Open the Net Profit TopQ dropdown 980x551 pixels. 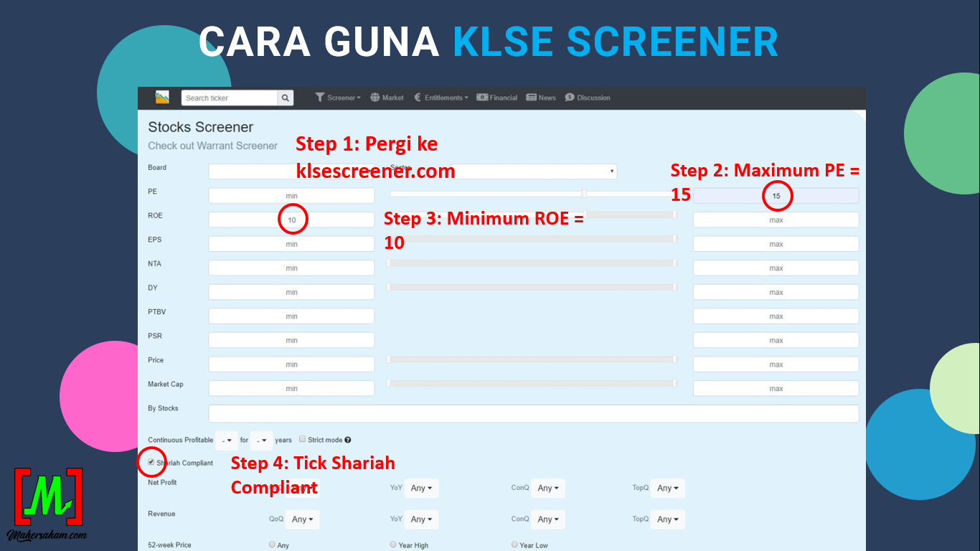pyautogui.click(x=668, y=489)
